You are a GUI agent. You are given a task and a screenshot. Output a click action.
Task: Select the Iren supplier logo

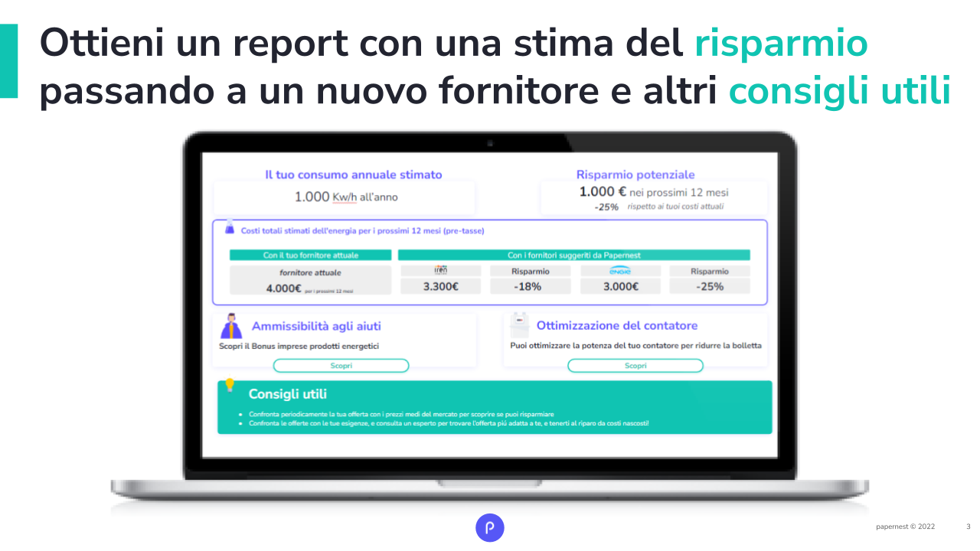(x=440, y=270)
